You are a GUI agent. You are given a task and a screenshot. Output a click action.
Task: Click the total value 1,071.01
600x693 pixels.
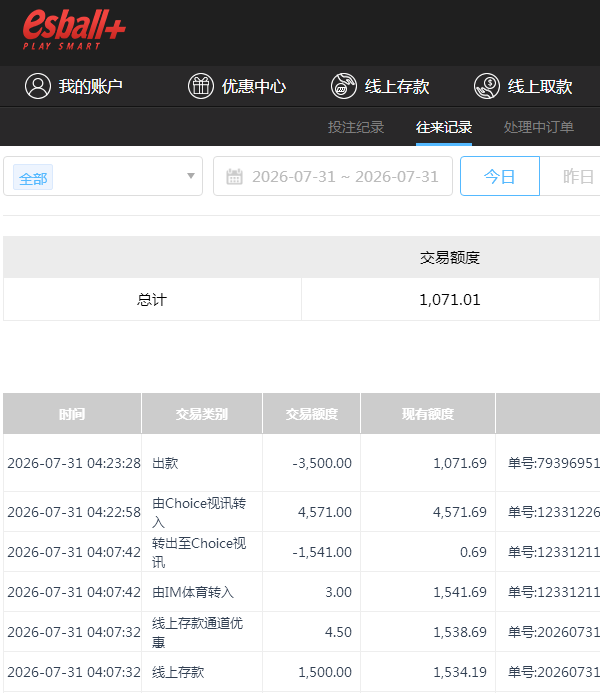pos(450,300)
